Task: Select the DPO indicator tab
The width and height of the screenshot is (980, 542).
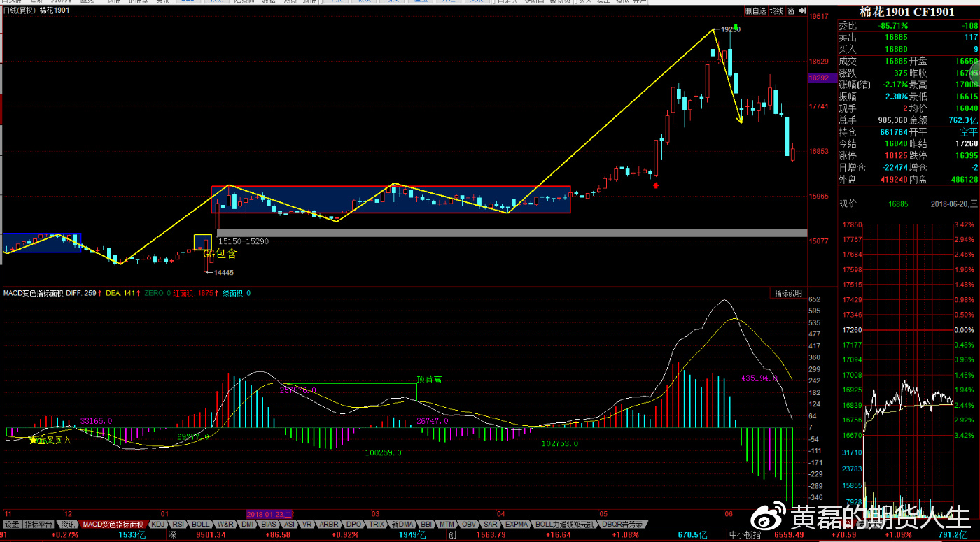Action: pos(353,524)
